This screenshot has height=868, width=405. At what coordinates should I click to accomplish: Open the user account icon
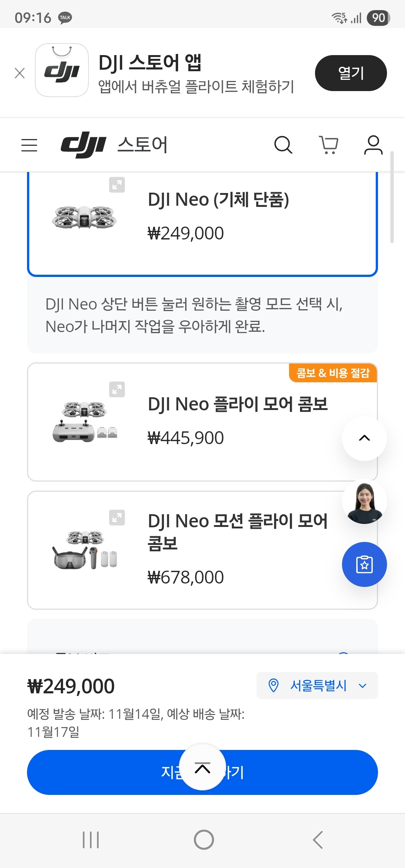tap(373, 145)
